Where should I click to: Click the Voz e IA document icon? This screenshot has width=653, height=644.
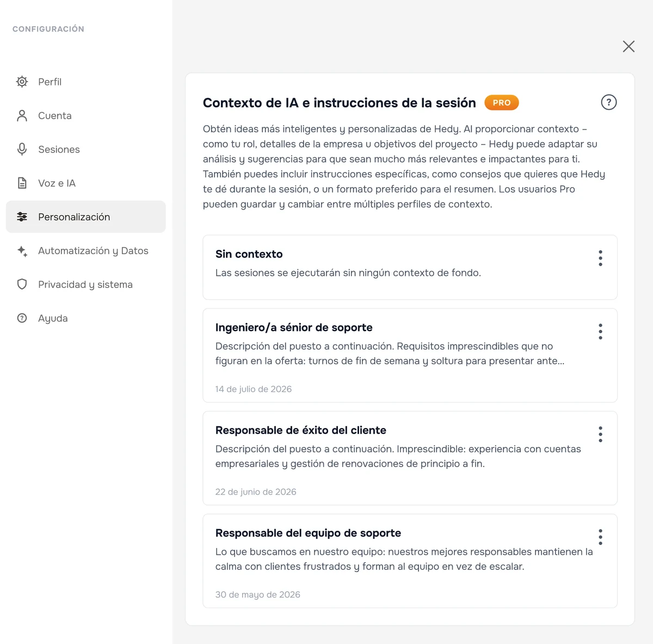22,183
